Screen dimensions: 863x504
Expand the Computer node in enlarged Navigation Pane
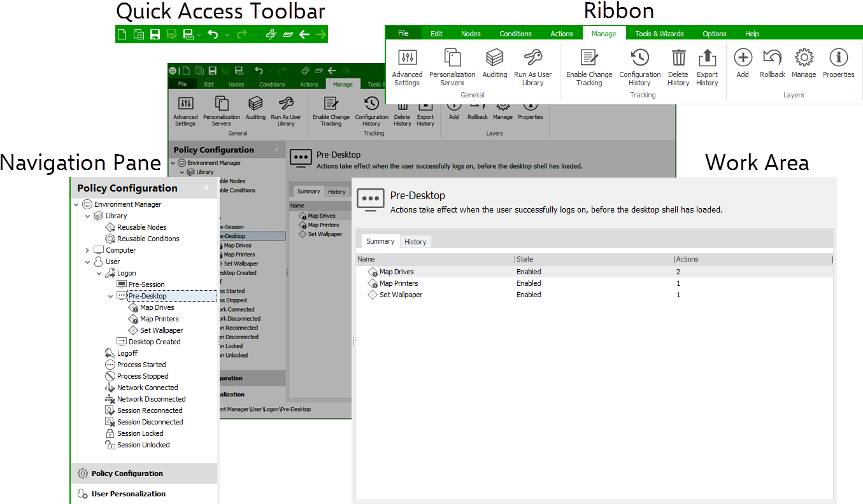(x=88, y=250)
